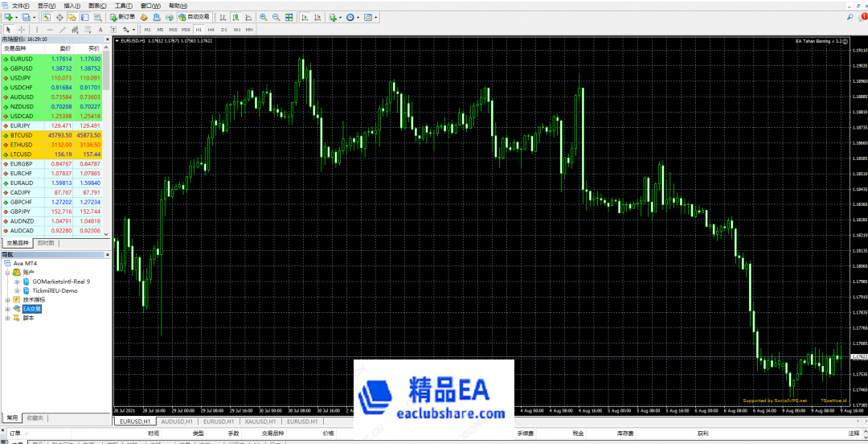Switch timeframe to M15
This screenshot has width=868, height=444.
point(174,30)
